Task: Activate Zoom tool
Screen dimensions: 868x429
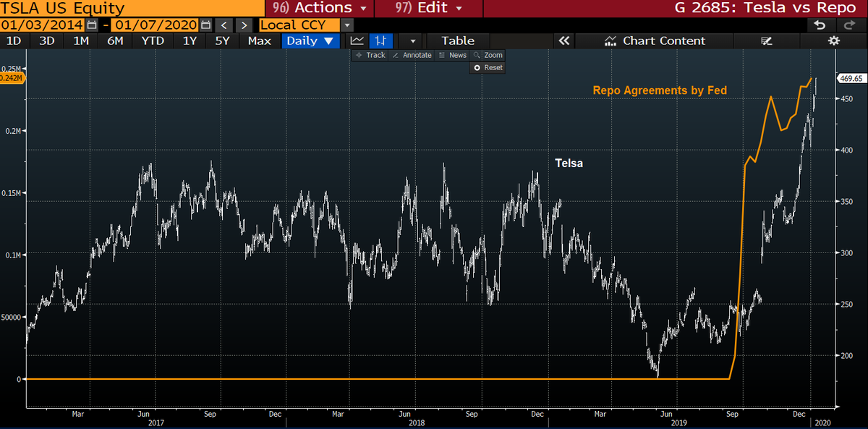Action: pyautogui.click(x=487, y=55)
